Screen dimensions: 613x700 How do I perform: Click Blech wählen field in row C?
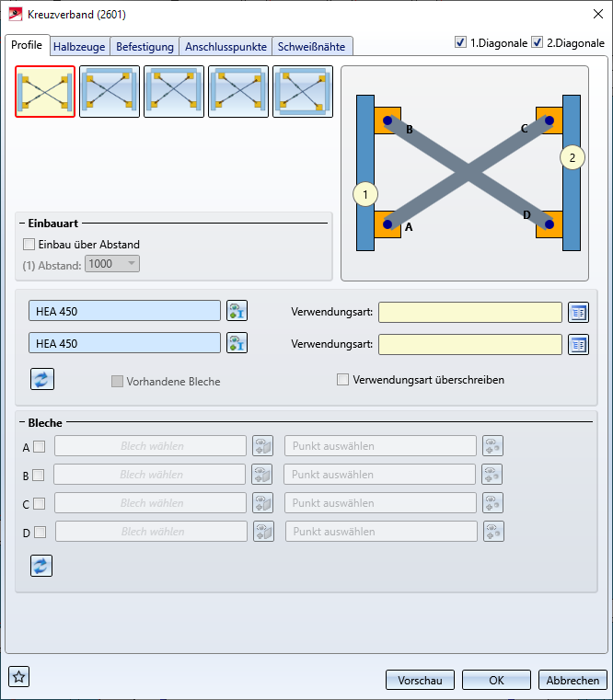[x=151, y=503]
